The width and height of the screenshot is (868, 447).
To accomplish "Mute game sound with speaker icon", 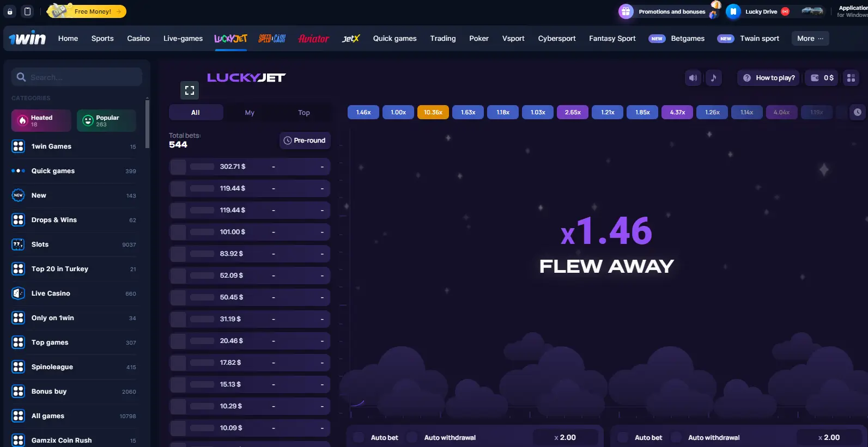I will coord(693,78).
